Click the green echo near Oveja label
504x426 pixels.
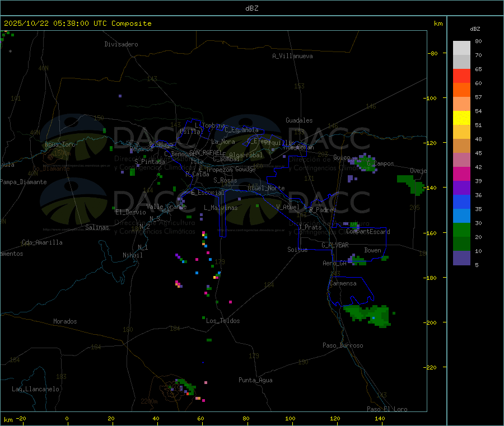(411, 185)
